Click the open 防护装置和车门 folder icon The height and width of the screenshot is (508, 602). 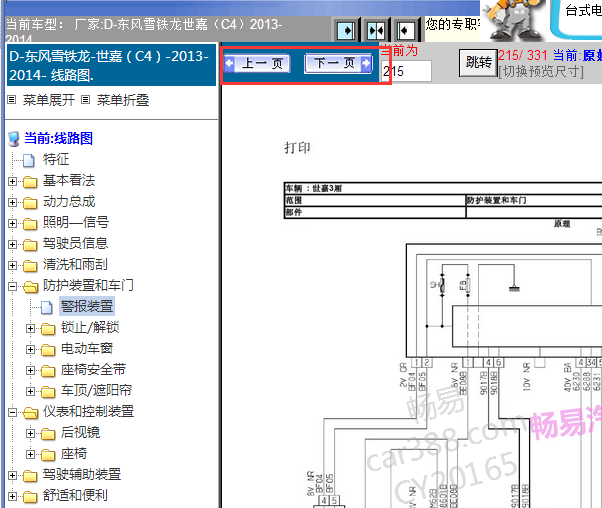30,286
